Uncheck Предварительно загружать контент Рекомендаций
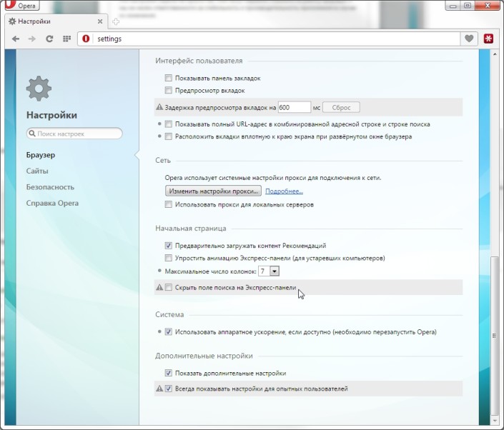This screenshot has width=504, height=430. click(x=169, y=245)
